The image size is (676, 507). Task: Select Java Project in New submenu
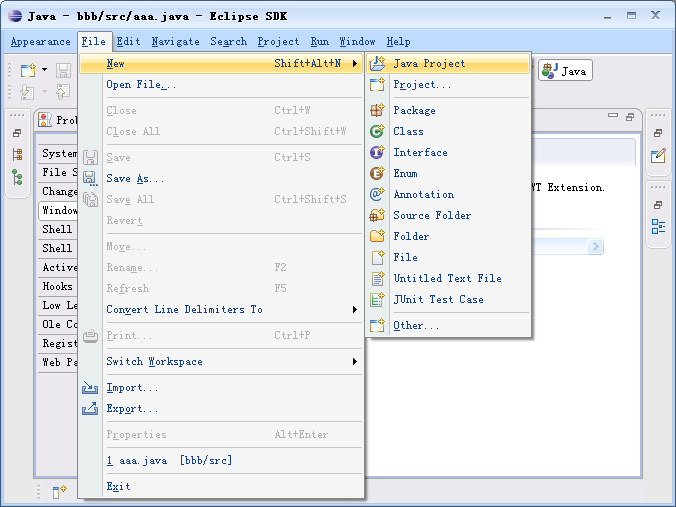coord(448,63)
